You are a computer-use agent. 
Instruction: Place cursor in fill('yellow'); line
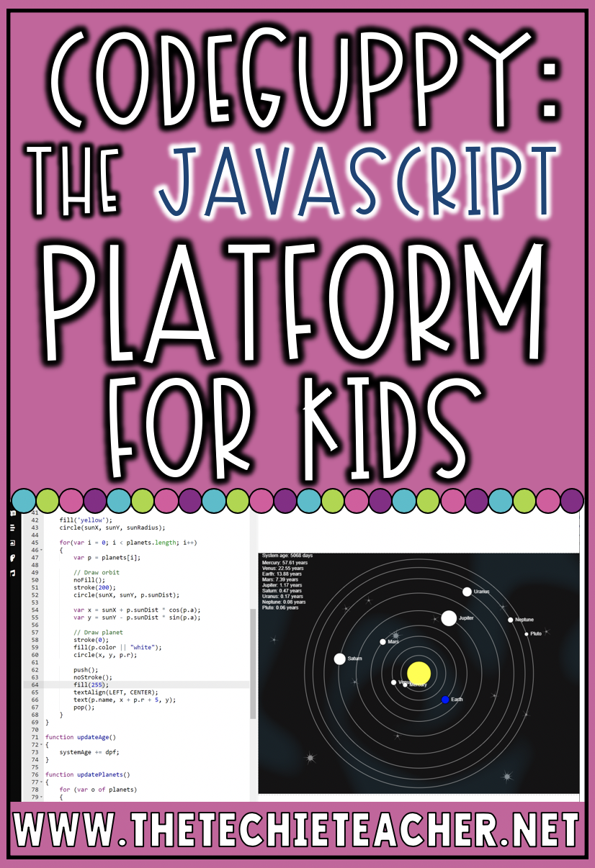point(86,520)
